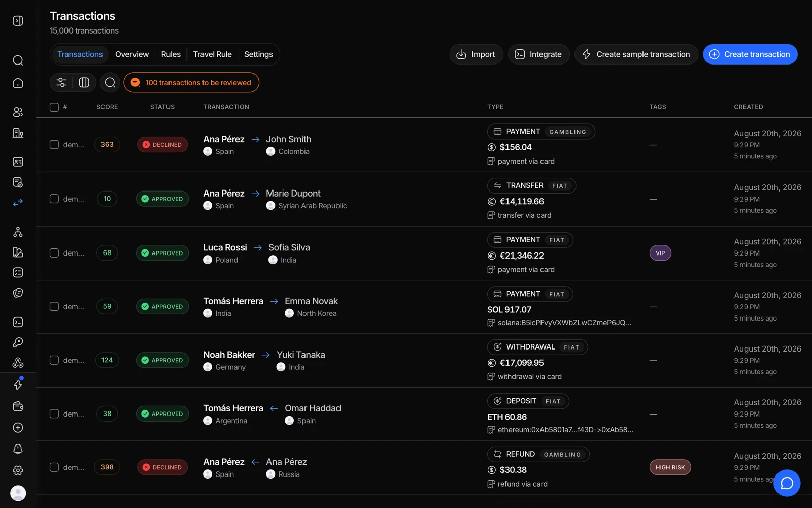Open the filter sliders icon above the table
This screenshot has width=812, height=508.
pyautogui.click(x=61, y=82)
